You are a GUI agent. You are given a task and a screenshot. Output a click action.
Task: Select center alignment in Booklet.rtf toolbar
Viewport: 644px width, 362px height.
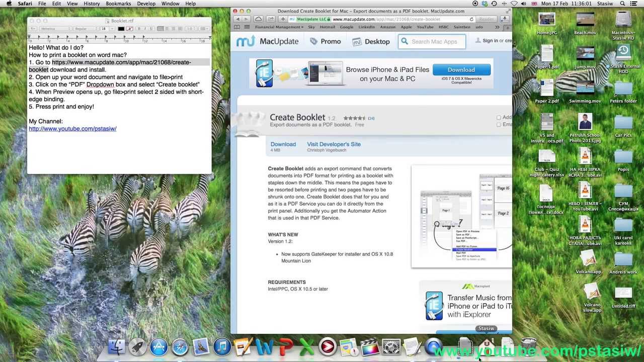tap(167, 29)
